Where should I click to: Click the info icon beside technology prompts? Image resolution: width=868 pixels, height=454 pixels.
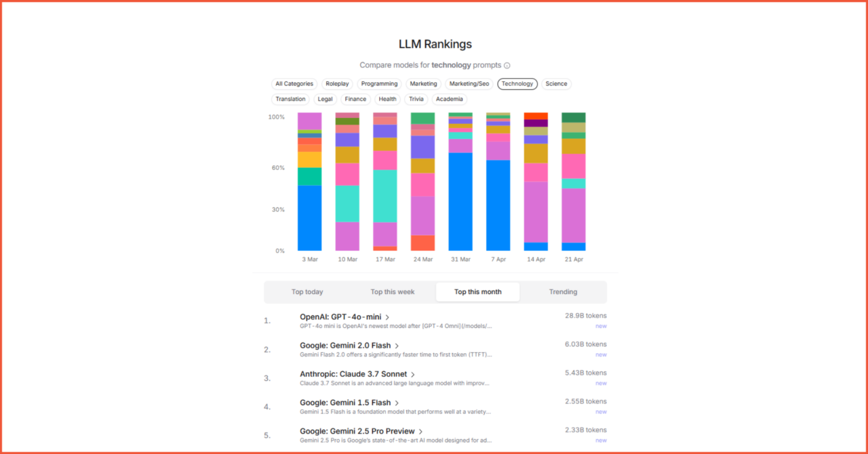pos(507,66)
